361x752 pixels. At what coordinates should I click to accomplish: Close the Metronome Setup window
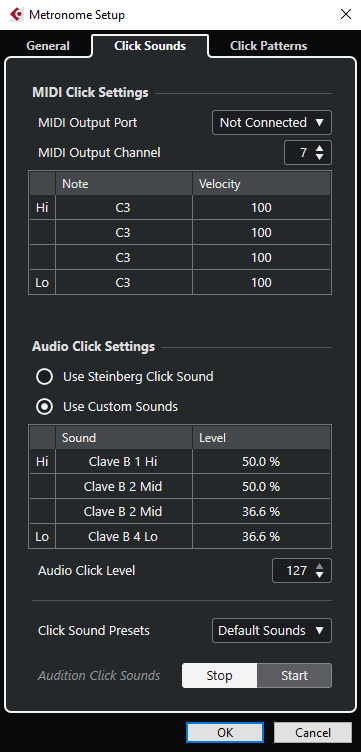tap(346, 14)
